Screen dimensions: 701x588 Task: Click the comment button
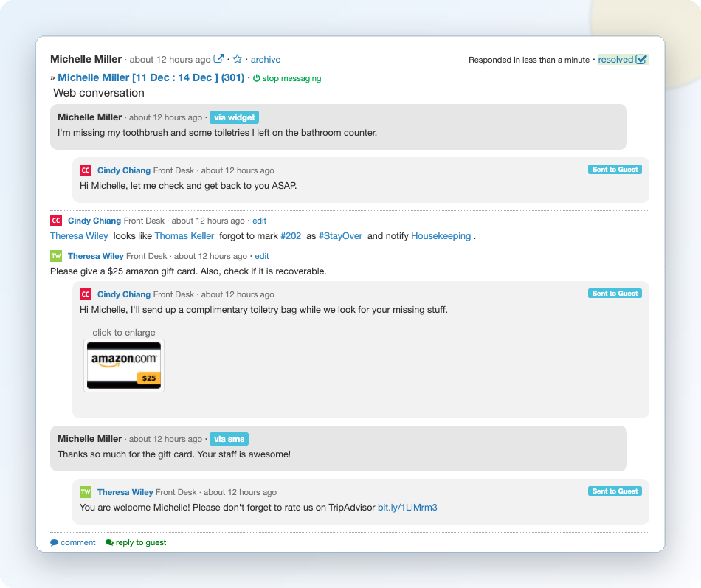73,542
